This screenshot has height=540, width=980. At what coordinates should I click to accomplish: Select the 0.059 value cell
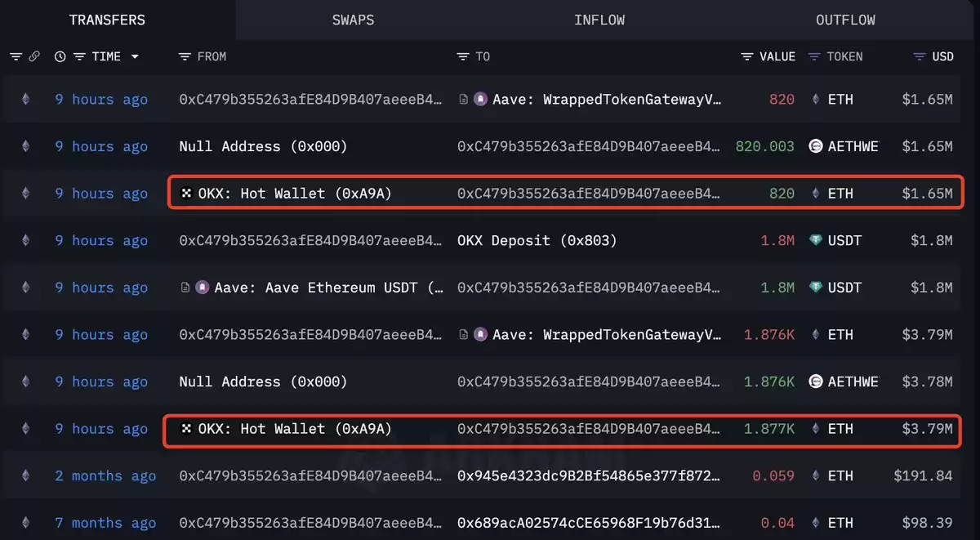(x=773, y=476)
